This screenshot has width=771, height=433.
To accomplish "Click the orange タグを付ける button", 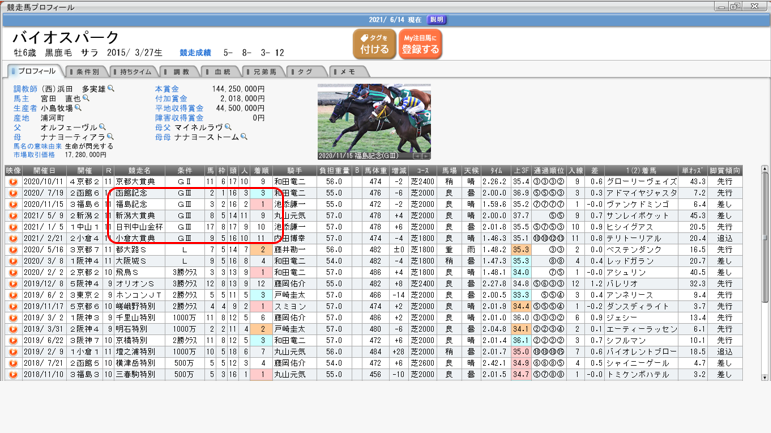I will click(374, 44).
